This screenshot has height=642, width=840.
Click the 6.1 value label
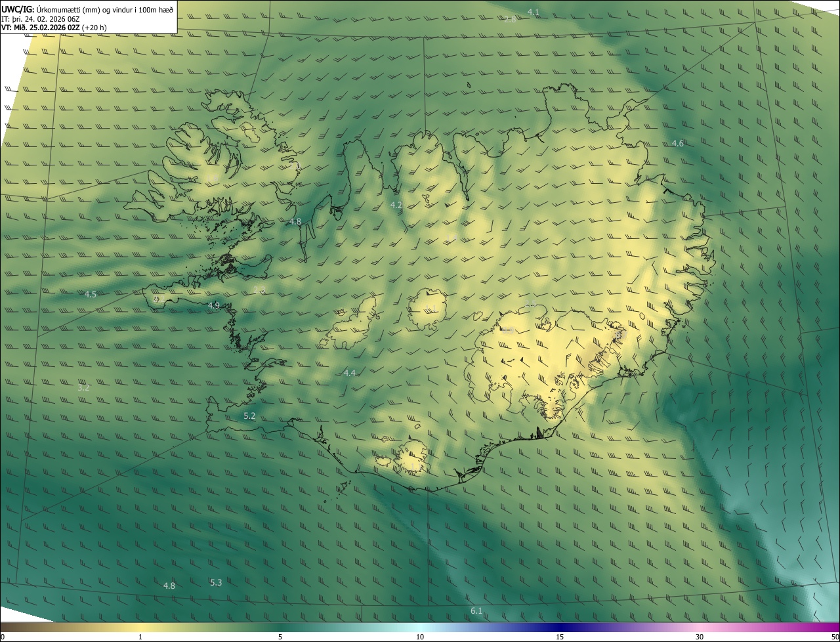point(476,611)
